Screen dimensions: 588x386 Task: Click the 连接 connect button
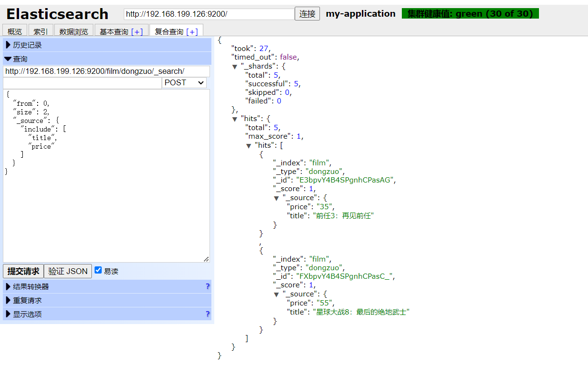[x=307, y=14]
